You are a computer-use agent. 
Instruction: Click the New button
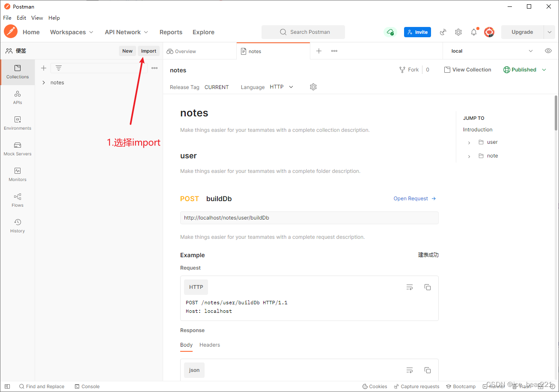pyautogui.click(x=128, y=51)
